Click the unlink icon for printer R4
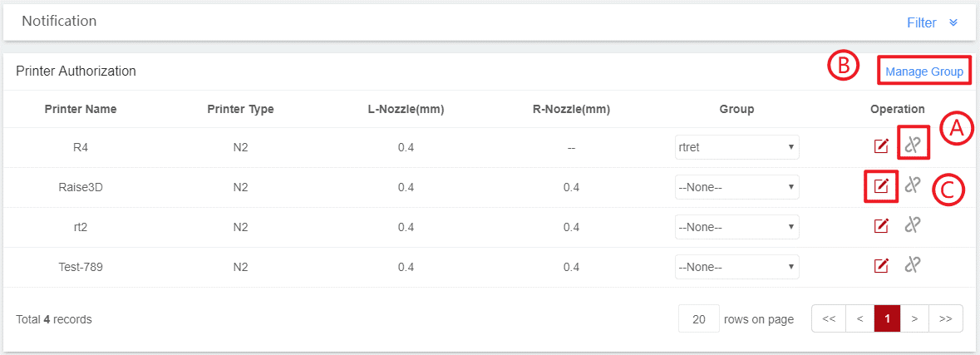The height and width of the screenshot is (355, 980). (x=913, y=145)
